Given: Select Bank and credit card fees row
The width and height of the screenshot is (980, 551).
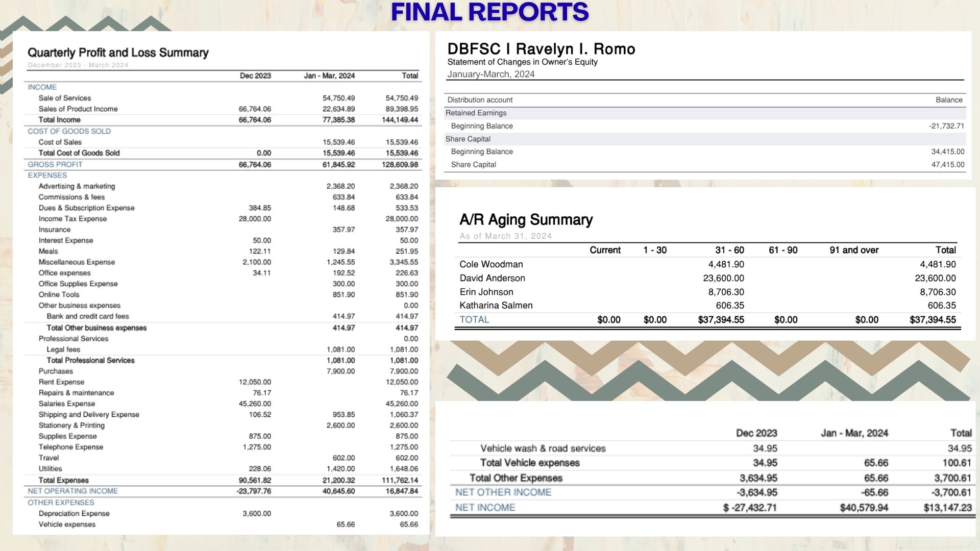Looking at the screenshot, I should pos(223,316).
